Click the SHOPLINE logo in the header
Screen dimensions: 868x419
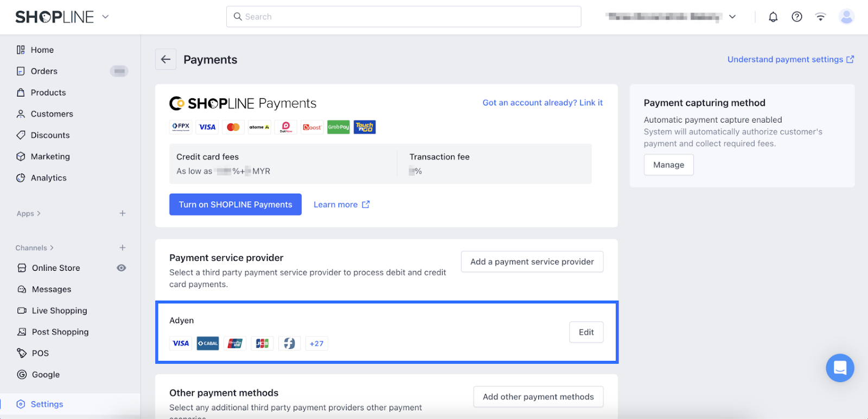point(54,17)
